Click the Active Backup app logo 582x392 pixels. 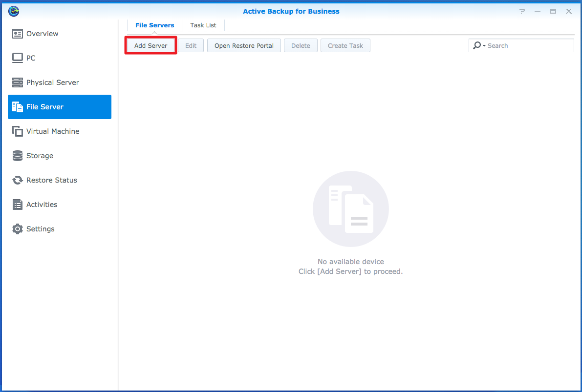pos(14,11)
